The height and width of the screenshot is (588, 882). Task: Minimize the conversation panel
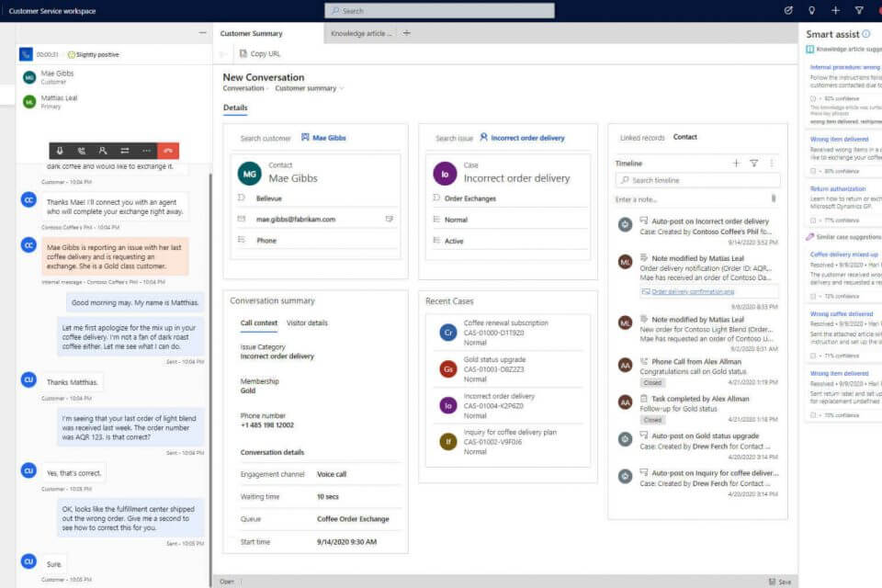(202, 33)
